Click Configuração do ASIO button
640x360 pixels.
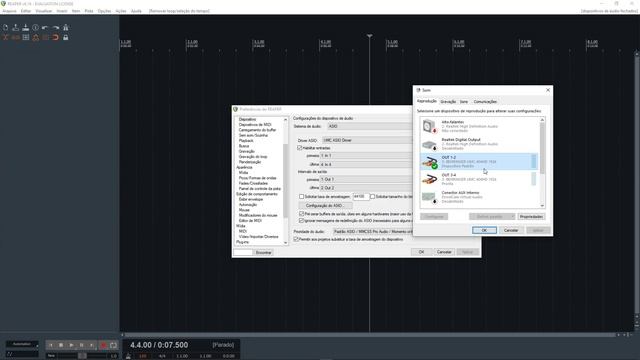(x=325, y=206)
